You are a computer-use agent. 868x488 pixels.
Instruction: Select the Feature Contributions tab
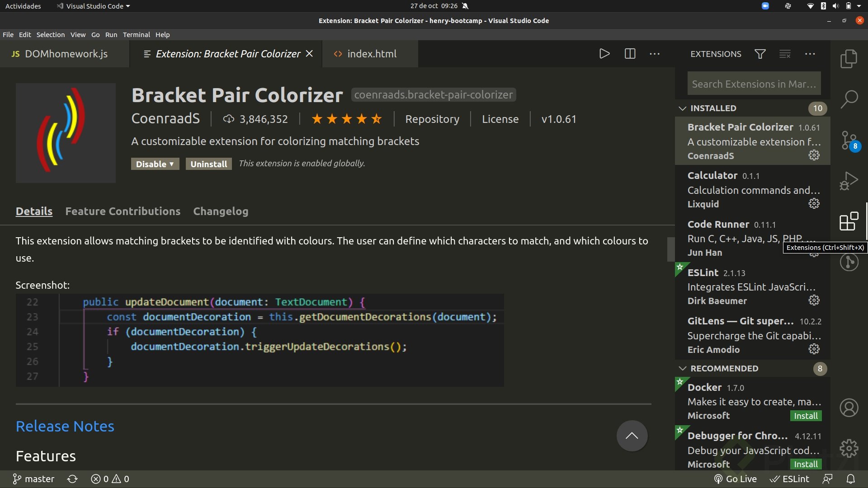coord(123,211)
